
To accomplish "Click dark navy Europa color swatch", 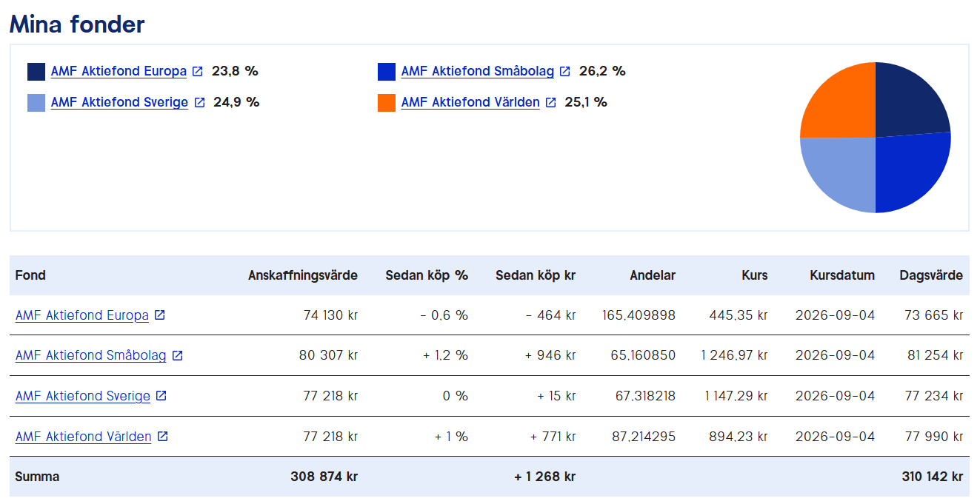I will point(36,72).
